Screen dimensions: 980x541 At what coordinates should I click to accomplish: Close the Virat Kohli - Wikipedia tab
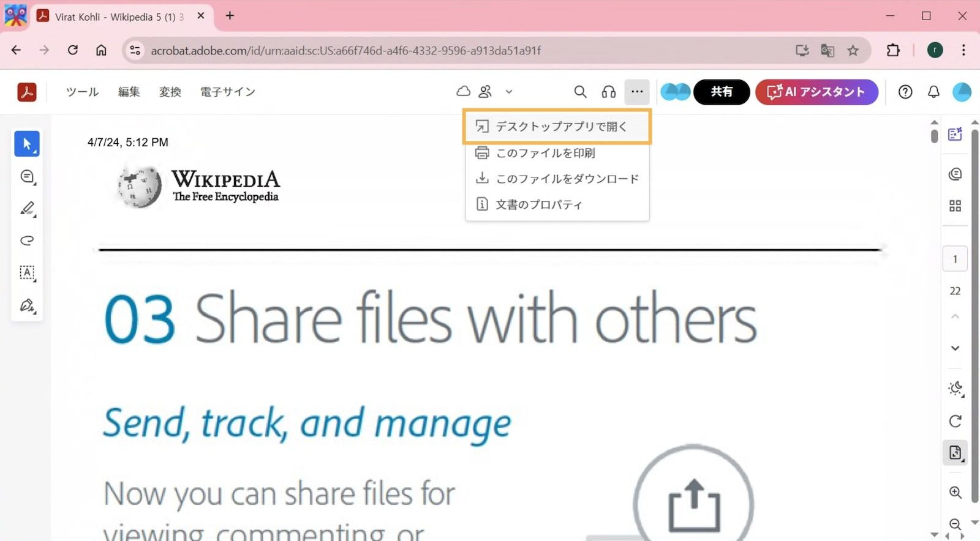tap(200, 16)
